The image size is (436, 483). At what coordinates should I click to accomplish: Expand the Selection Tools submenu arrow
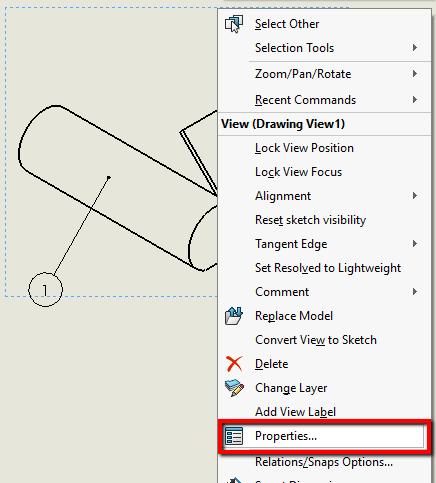pos(415,48)
